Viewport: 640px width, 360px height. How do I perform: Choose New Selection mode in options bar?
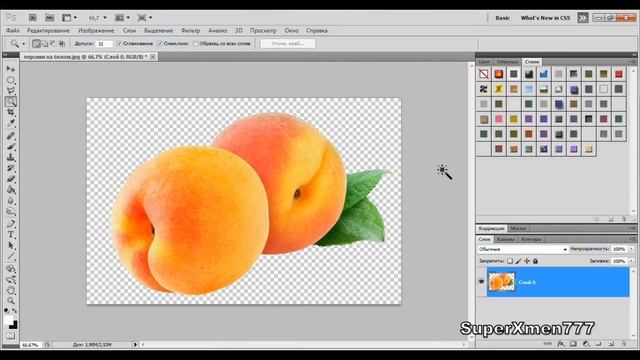point(36,44)
